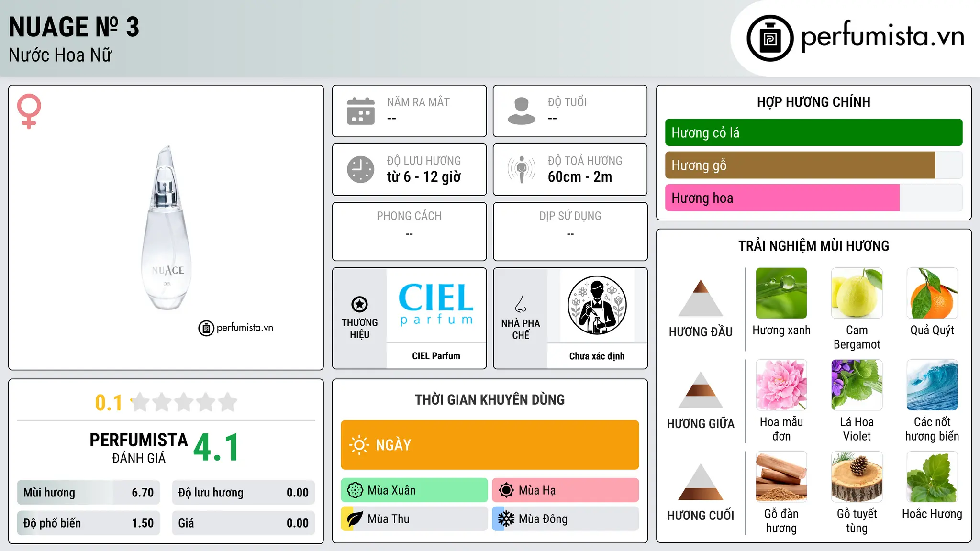This screenshot has width=980, height=551.
Task: Click the nose icon above Nhà pha chế
Action: point(521,304)
